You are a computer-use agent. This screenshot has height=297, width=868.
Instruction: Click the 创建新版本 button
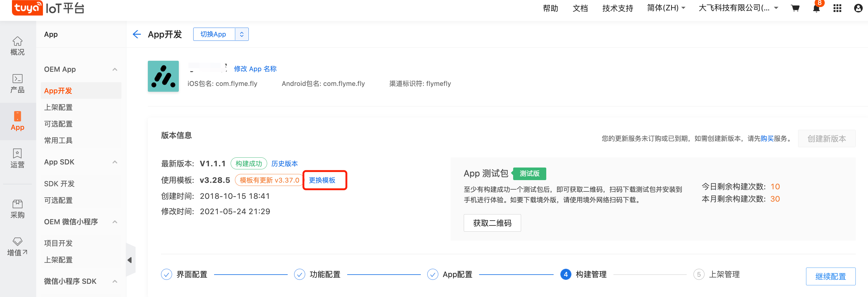[x=827, y=139]
